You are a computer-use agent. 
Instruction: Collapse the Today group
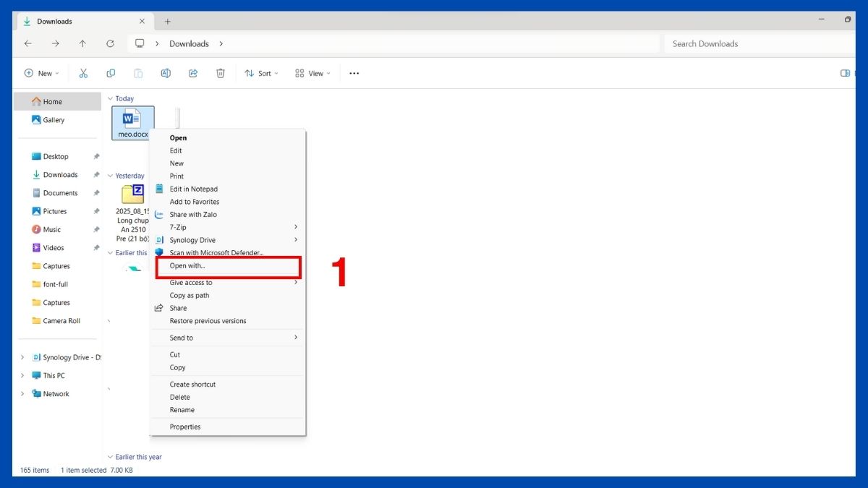(x=110, y=98)
